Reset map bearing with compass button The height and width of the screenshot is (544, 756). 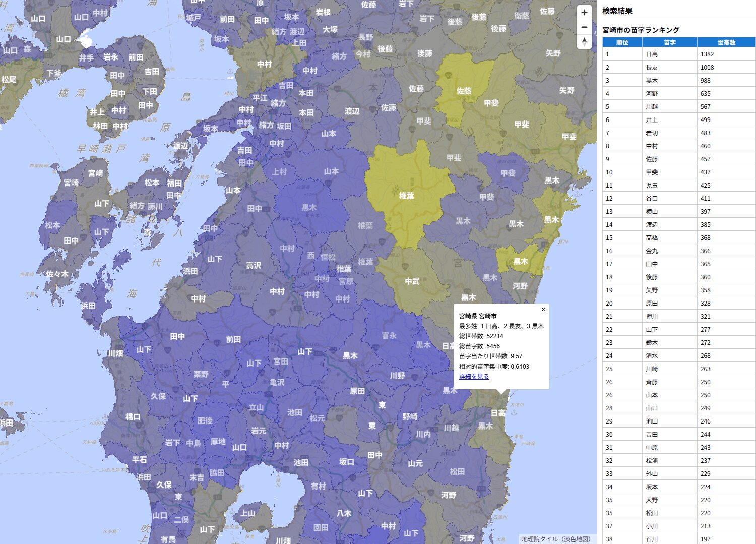(584, 41)
